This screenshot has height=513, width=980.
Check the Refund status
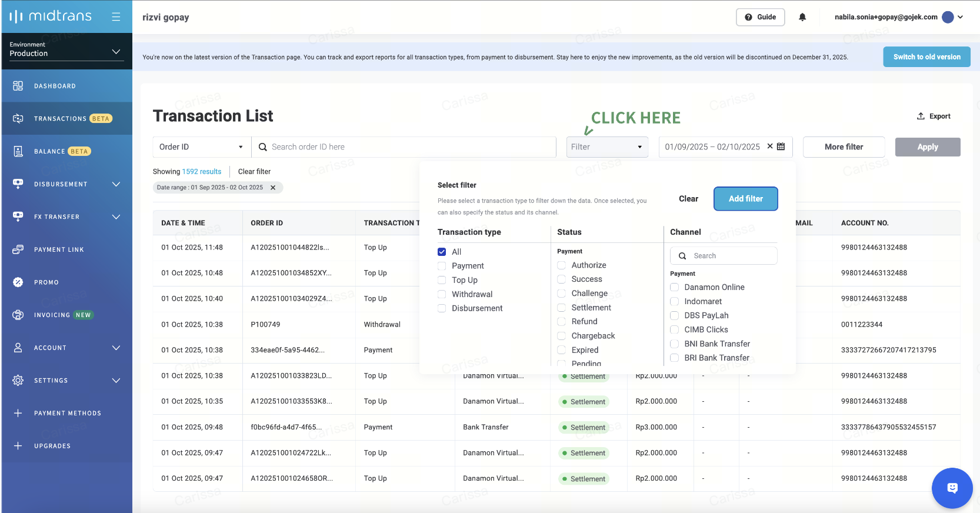click(x=562, y=322)
